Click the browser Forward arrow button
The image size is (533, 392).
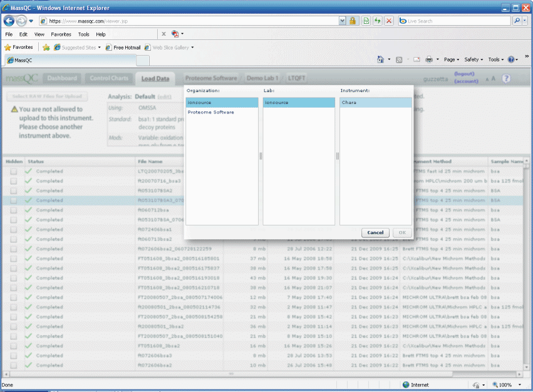pyautogui.click(x=21, y=21)
